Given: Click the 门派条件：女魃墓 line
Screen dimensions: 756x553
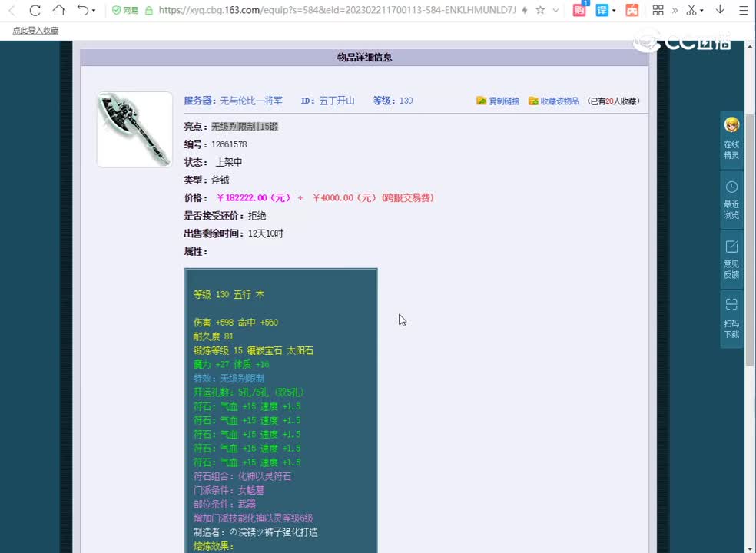Looking at the screenshot, I should click(229, 490).
